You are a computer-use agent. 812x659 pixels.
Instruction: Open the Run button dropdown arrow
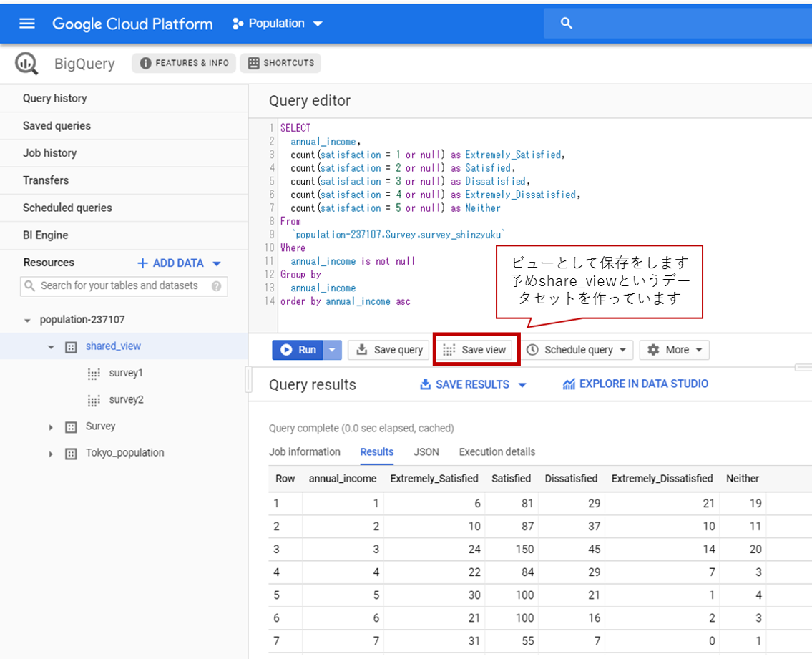tap(333, 350)
